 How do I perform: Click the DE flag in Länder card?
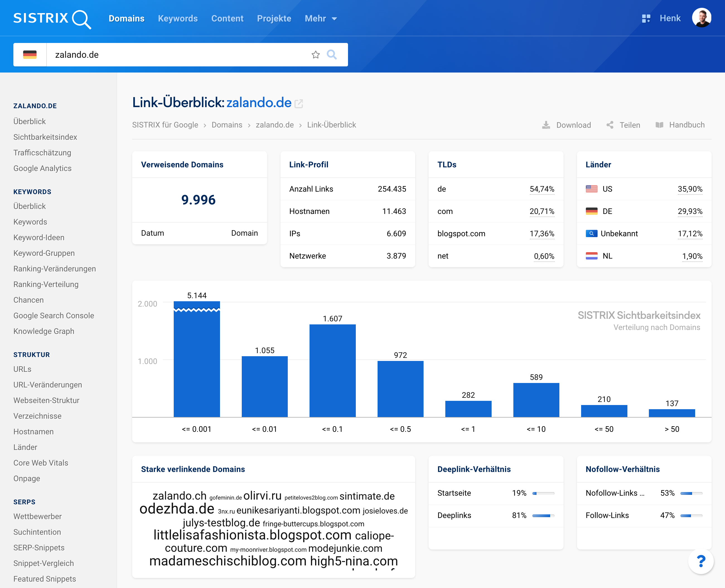tap(592, 211)
